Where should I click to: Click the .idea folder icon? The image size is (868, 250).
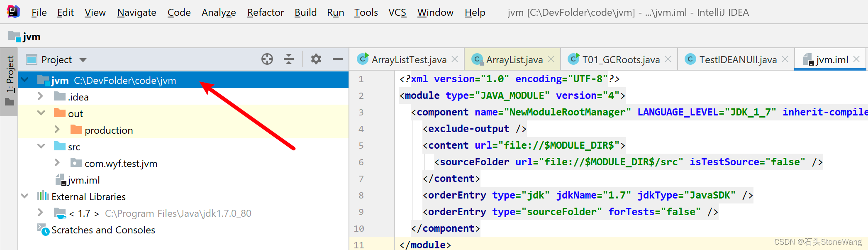60,96
